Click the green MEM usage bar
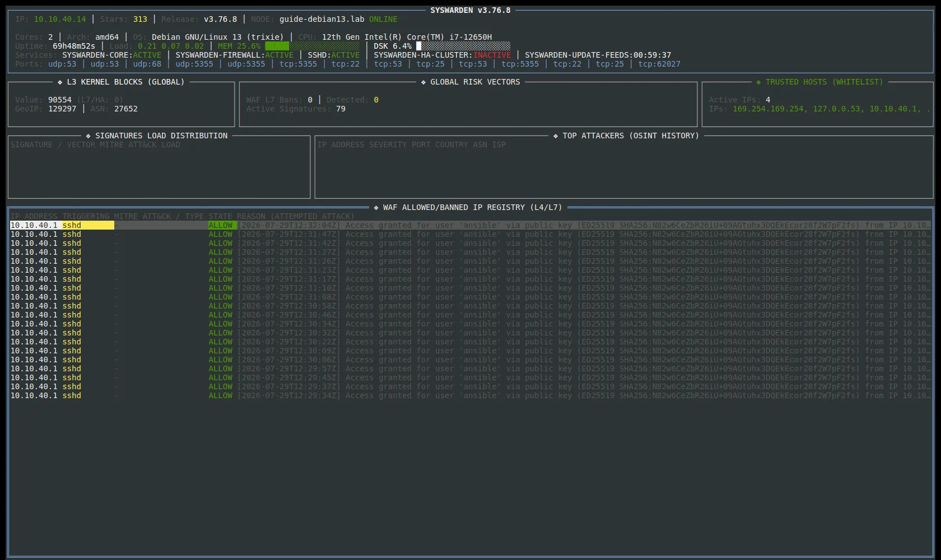This screenshot has width=941, height=560. [x=312, y=46]
